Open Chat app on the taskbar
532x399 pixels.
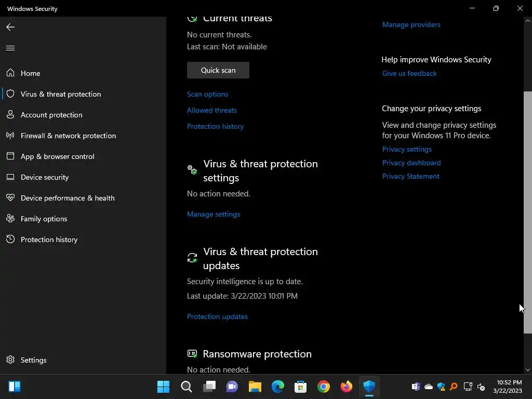[232, 387]
